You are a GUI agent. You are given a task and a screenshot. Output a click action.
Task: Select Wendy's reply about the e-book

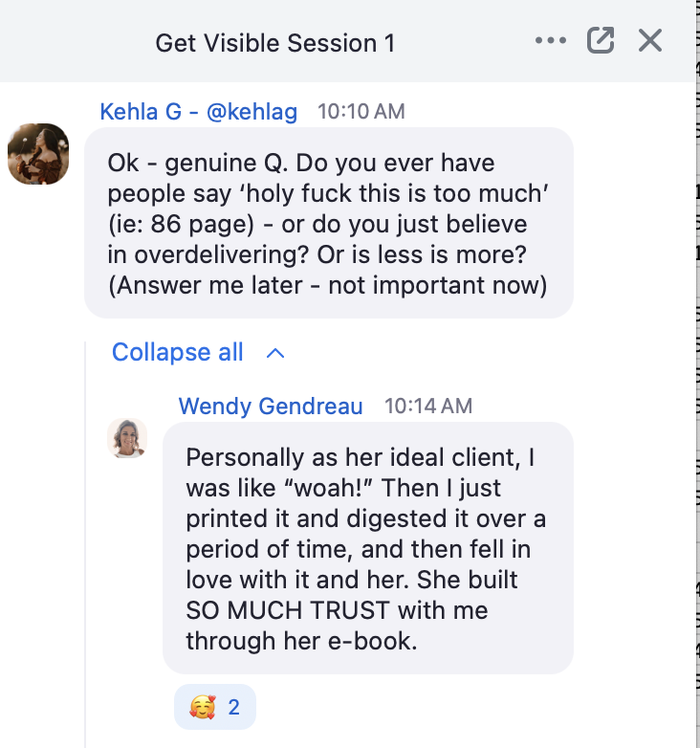click(x=367, y=548)
